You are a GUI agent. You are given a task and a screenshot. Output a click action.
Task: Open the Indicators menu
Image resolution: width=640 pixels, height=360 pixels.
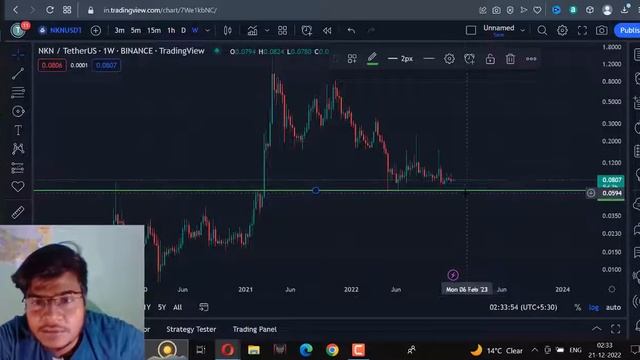tap(252, 30)
